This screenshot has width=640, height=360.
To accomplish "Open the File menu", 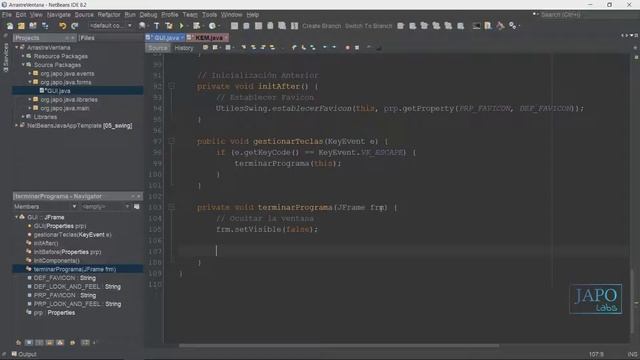I will (7, 15).
